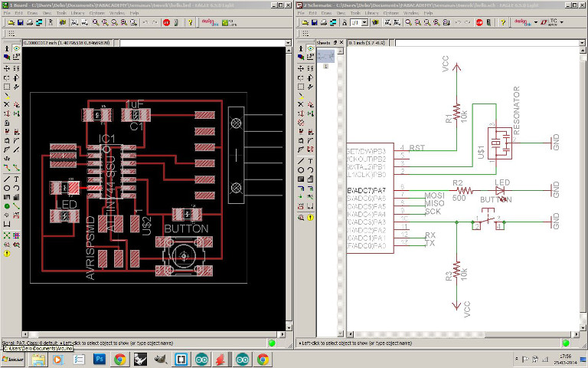Stop the running command in the Board window
Screen dimensions: 588x368
point(166,23)
